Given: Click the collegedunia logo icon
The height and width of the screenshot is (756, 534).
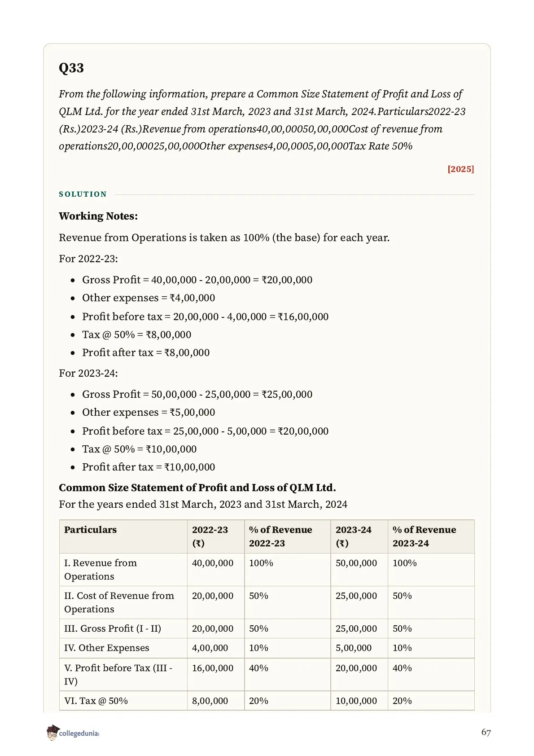Looking at the screenshot, I should pos(52,732).
